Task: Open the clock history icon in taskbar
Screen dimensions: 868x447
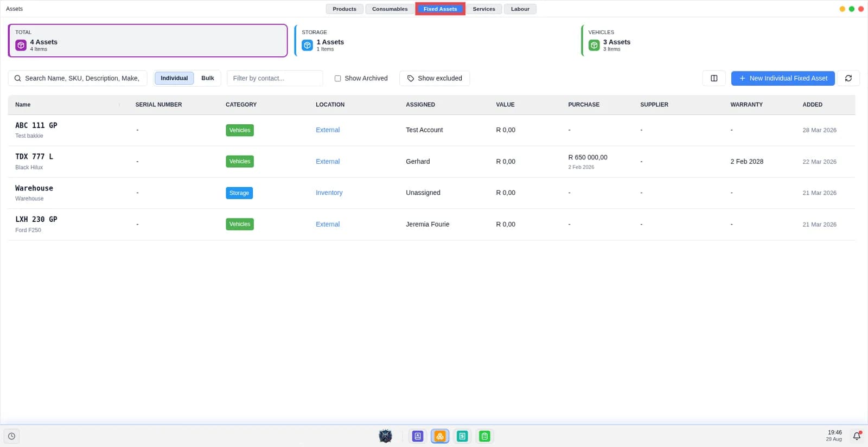Action: [x=11, y=436]
